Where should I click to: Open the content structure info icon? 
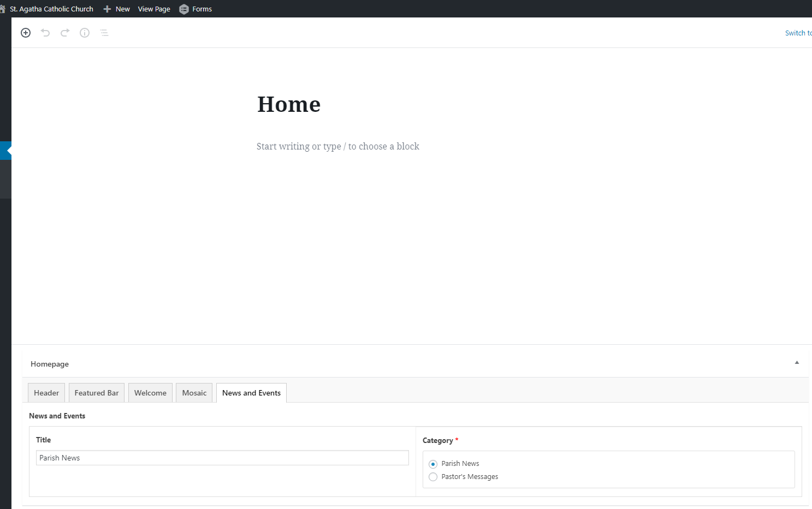[x=85, y=33]
